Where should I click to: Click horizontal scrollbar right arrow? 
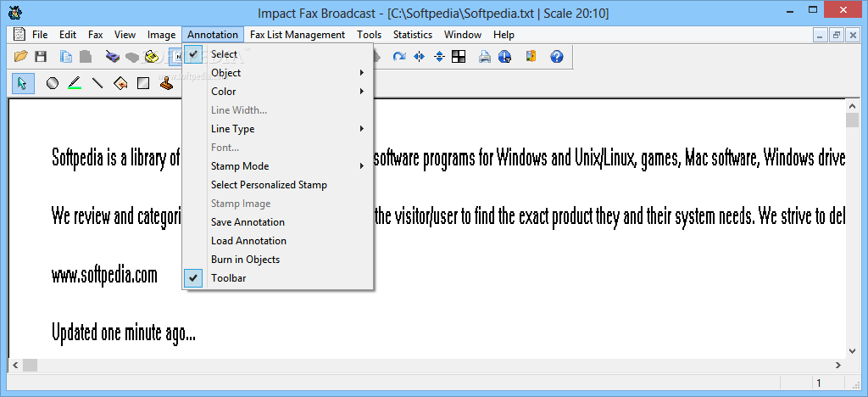838,365
